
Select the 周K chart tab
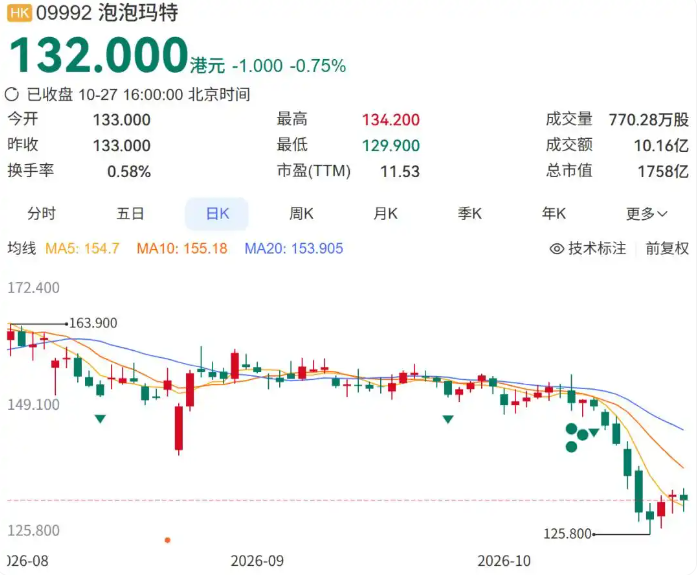click(301, 214)
